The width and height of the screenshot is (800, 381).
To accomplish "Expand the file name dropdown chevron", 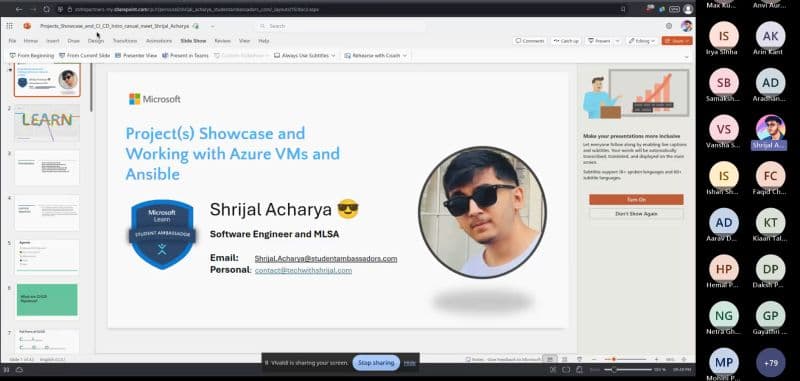I will [x=212, y=26].
